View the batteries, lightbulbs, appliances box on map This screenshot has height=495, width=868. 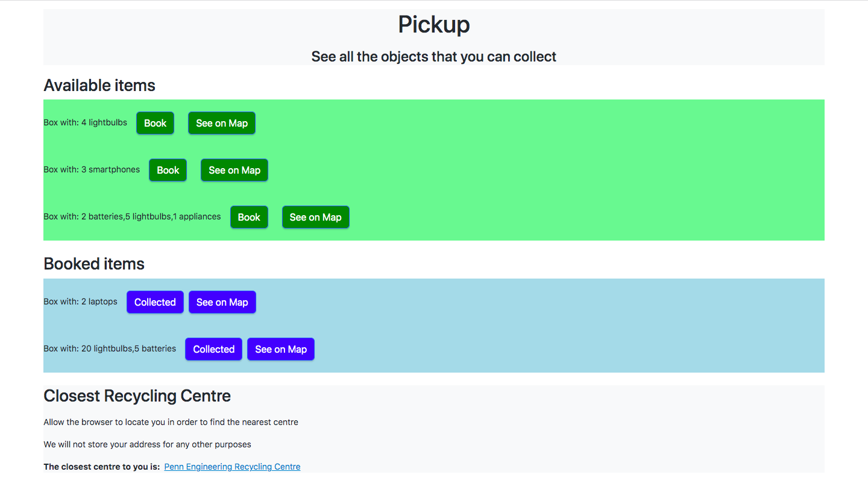pyautogui.click(x=315, y=217)
